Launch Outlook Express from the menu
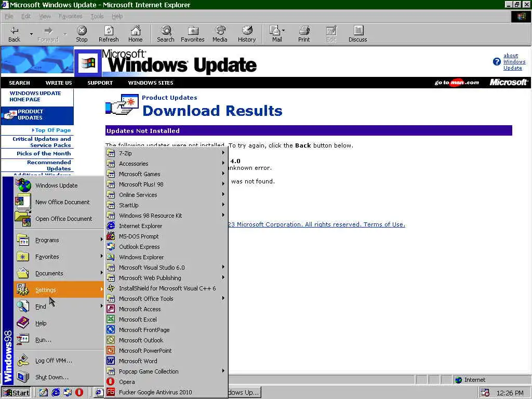Image resolution: width=532 pixels, height=399 pixels. [166, 247]
